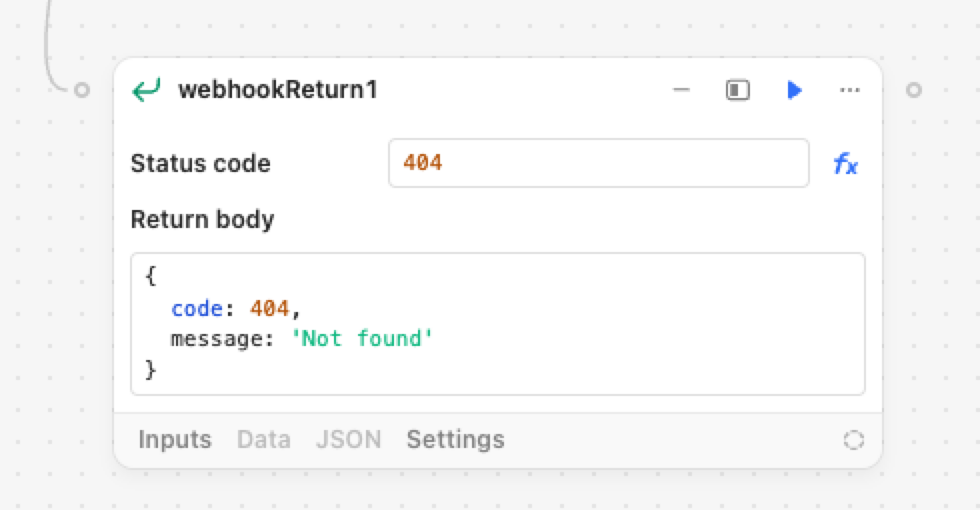Click inside the Return body code editor
980x510 pixels.
(498, 324)
